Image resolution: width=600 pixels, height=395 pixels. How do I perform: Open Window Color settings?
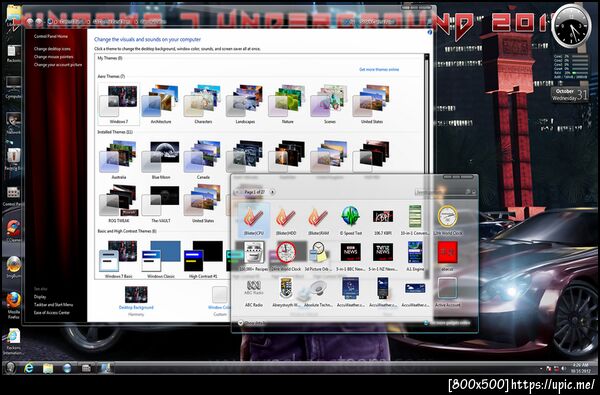click(220, 301)
